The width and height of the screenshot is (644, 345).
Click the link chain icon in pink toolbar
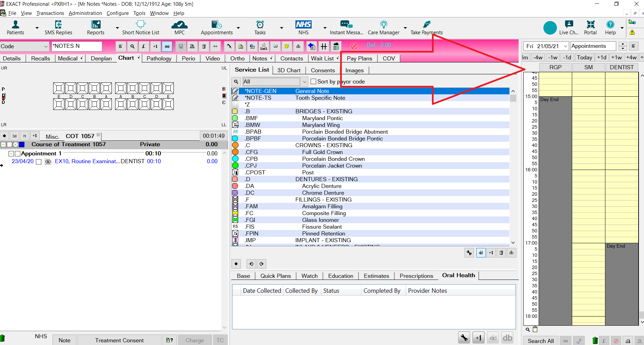coord(167,46)
